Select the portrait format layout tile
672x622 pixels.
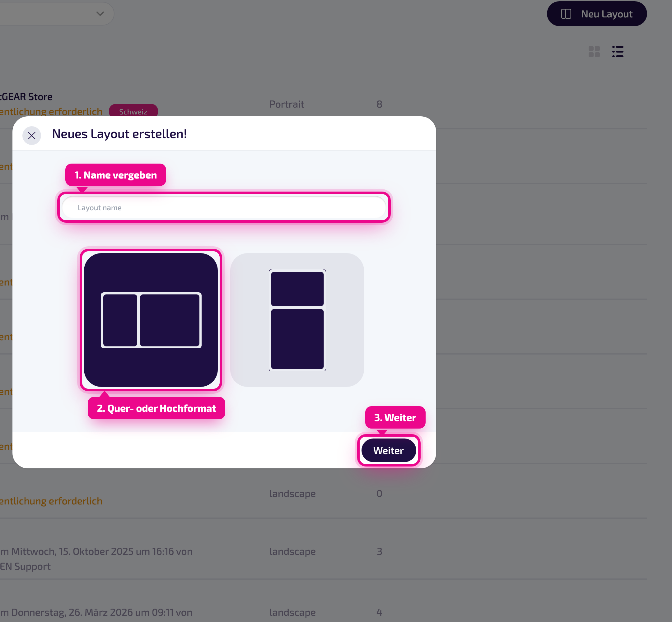coord(297,320)
